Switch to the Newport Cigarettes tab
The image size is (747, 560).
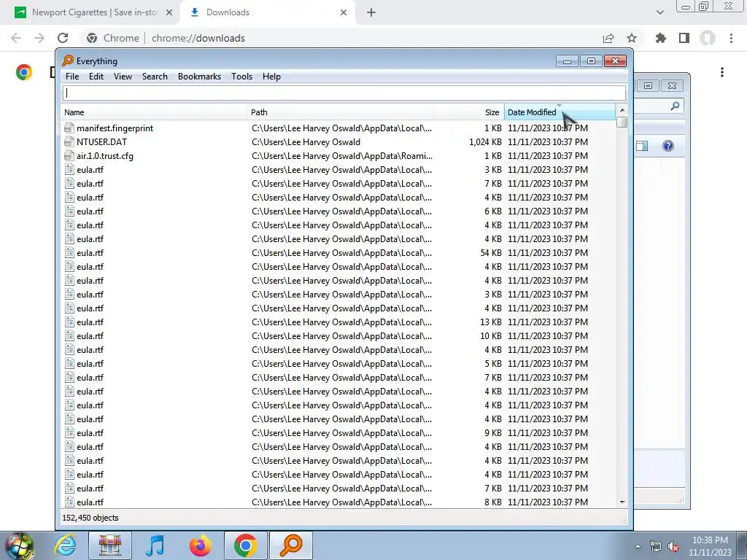point(93,12)
